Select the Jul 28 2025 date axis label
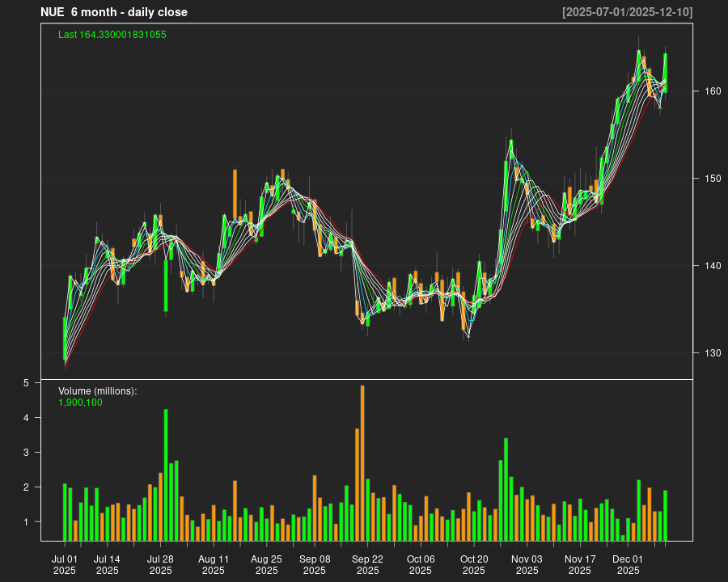Image resolution: width=728 pixels, height=582 pixels. coord(160,564)
